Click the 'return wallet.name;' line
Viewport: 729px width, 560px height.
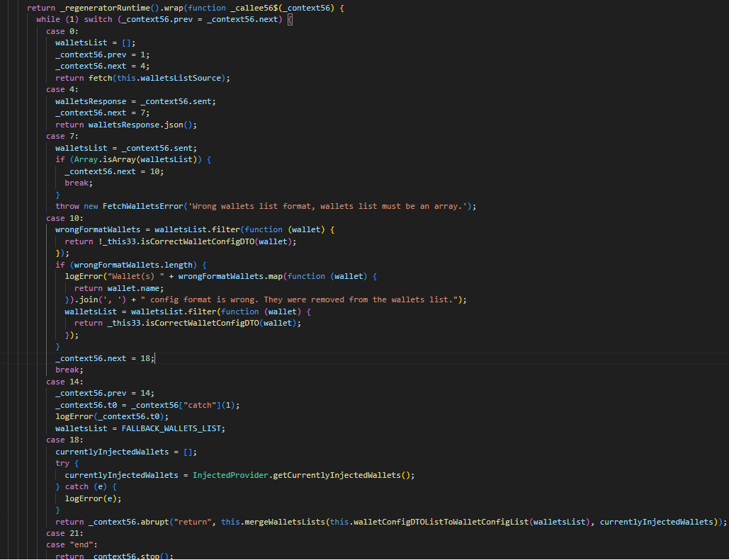(119, 288)
